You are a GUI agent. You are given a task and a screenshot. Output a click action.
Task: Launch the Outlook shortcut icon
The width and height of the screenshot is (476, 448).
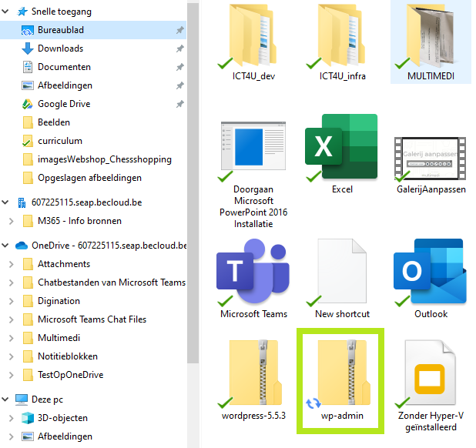(x=430, y=271)
